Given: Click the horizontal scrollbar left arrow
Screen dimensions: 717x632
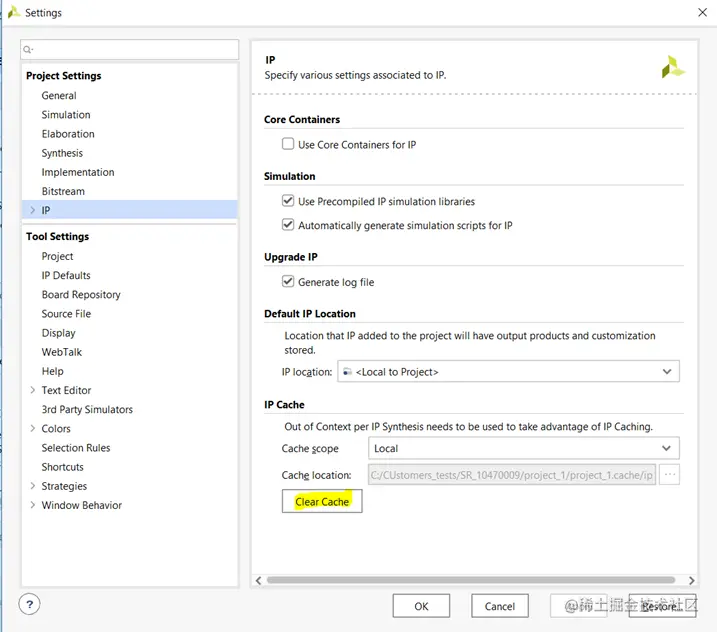Looking at the screenshot, I should [x=258, y=580].
